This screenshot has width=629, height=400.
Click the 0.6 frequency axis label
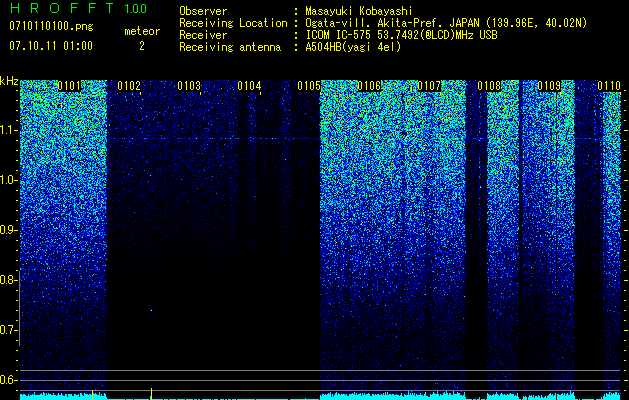point(8,380)
